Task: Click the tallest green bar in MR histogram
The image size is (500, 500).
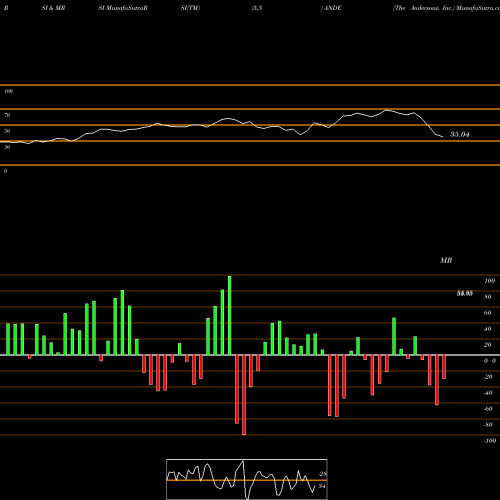Action: 230,315
